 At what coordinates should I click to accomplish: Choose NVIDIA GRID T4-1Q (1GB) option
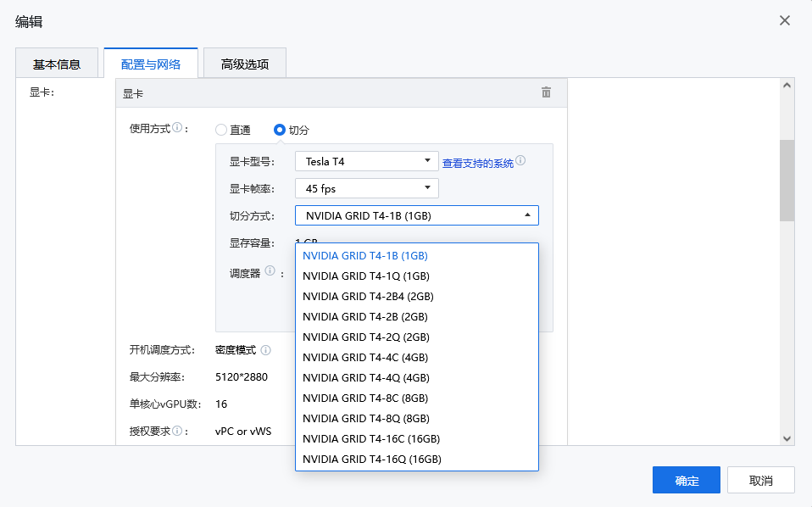(417, 276)
